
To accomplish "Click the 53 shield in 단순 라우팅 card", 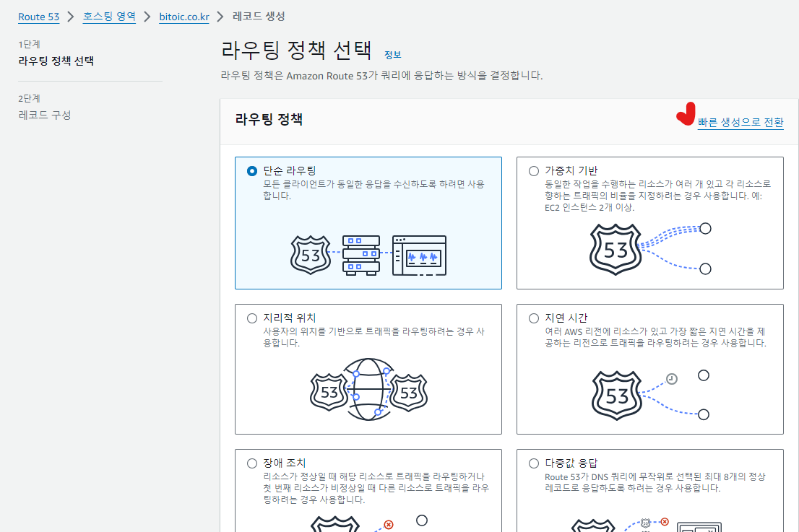I will click(x=311, y=255).
